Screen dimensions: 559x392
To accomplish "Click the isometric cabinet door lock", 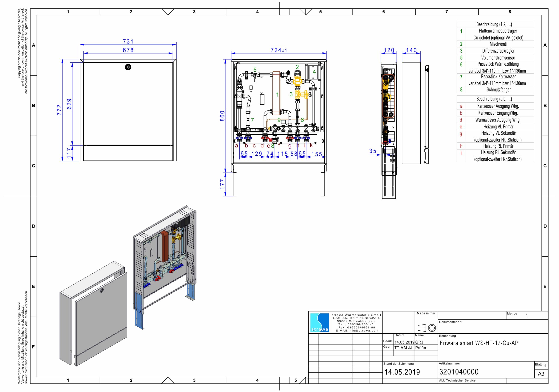I will 102,290.
